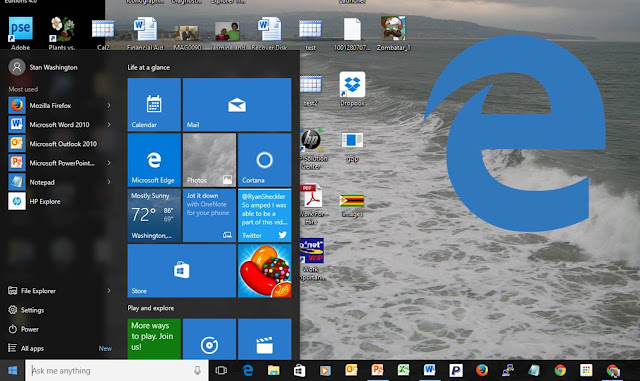This screenshot has width=640, height=381.
Task: Select the Cal2 desktop icon
Action: 103,34
